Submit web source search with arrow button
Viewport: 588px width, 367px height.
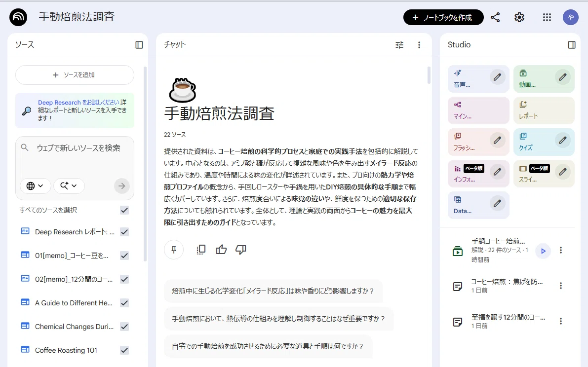tap(121, 186)
